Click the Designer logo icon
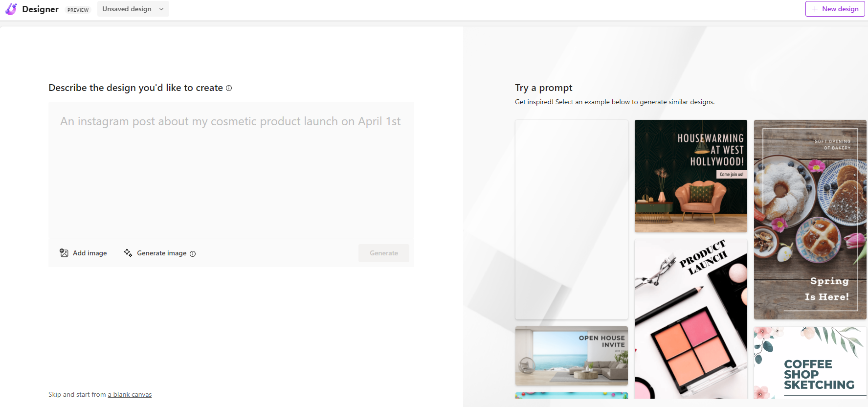Image resolution: width=868 pixels, height=407 pixels. click(11, 9)
